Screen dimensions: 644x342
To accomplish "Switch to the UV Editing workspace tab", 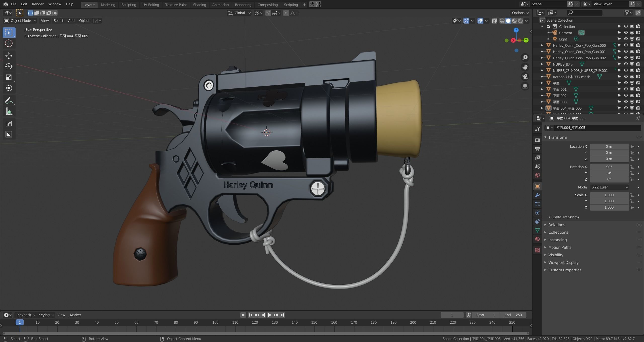I will pyautogui.click(x=150, y=5).
